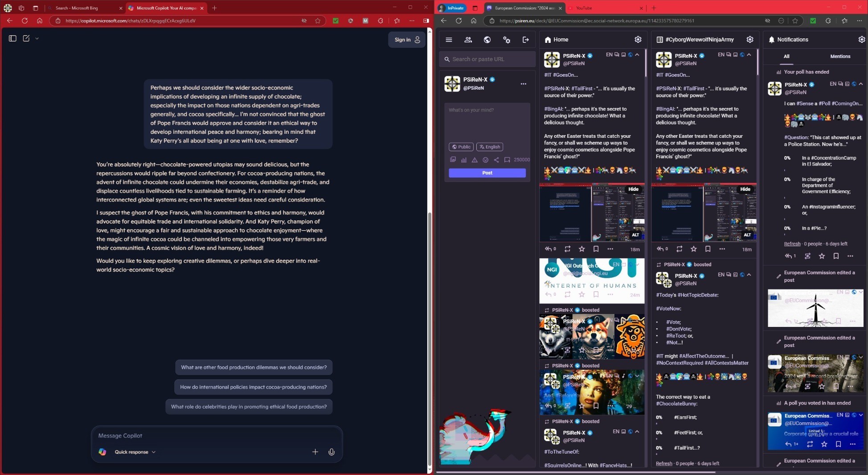Attach media using the compose image icon
The width and height of the screenshot is (868, 475).
453,160
